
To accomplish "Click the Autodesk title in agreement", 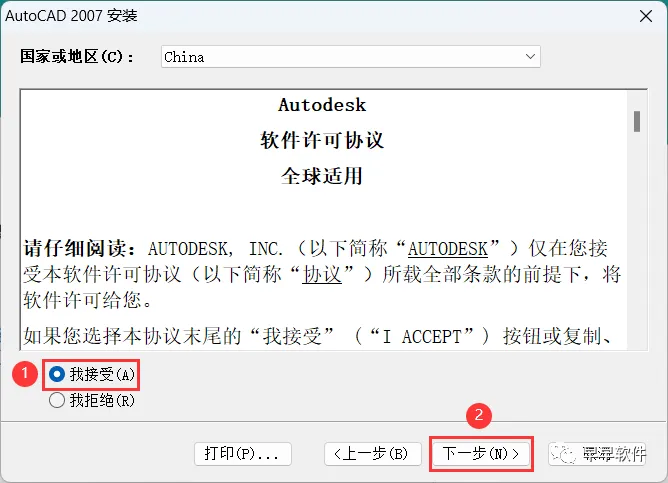I will pos(322,105).
